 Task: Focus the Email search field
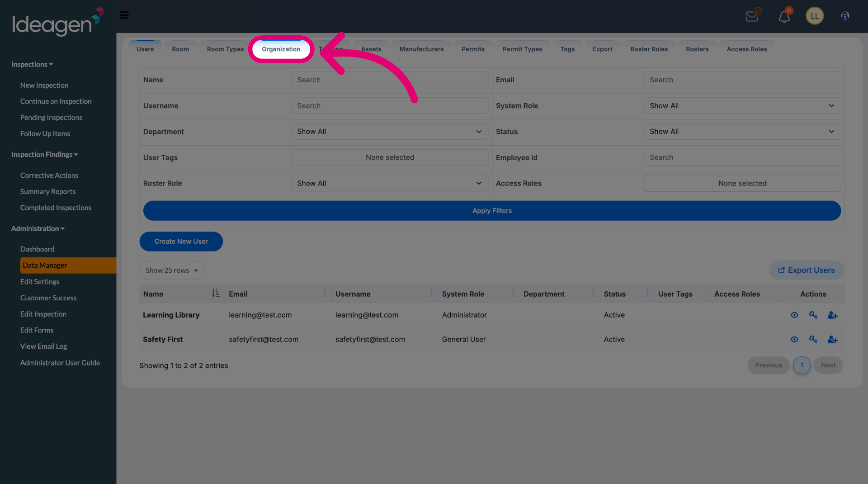(x=742, y=80)
